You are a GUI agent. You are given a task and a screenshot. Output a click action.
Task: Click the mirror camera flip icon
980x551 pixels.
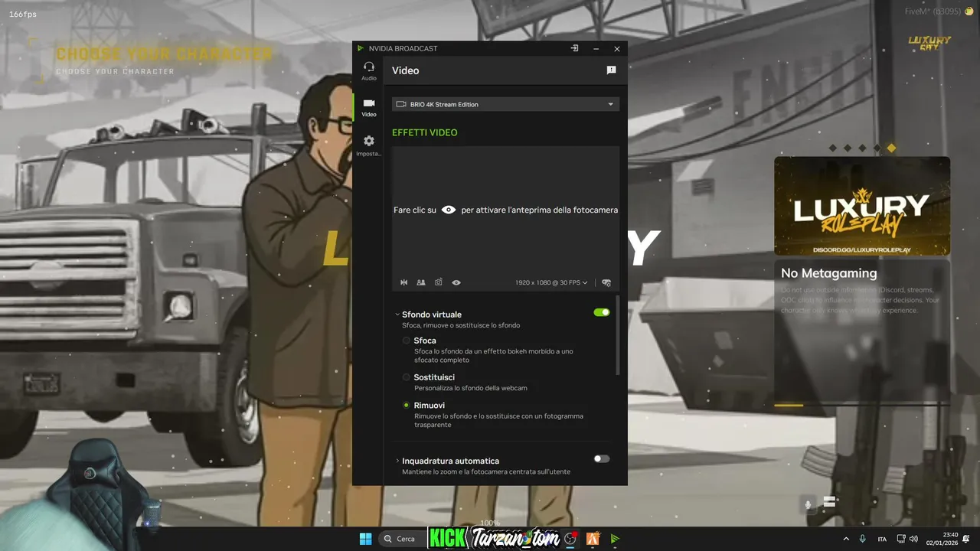tap(404, 282)
